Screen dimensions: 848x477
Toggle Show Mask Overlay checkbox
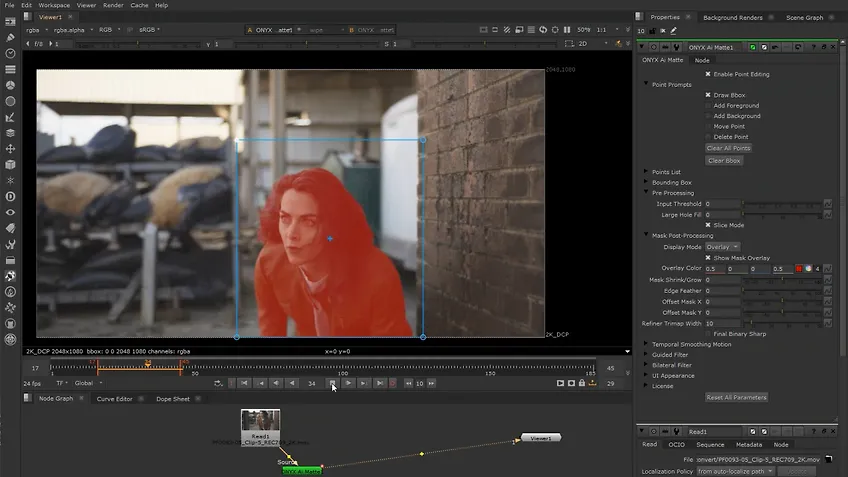[708, 258]
